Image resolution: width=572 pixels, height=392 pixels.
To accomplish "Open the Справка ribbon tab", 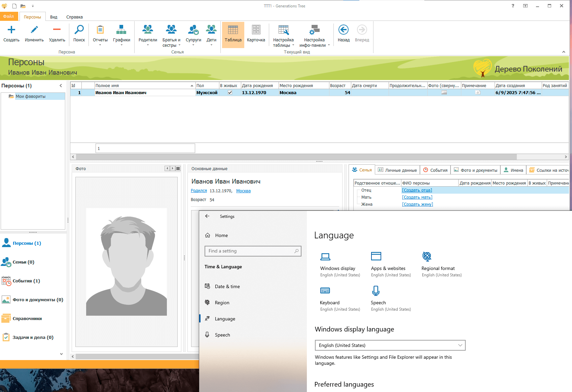I will click(x=74, y=17).
